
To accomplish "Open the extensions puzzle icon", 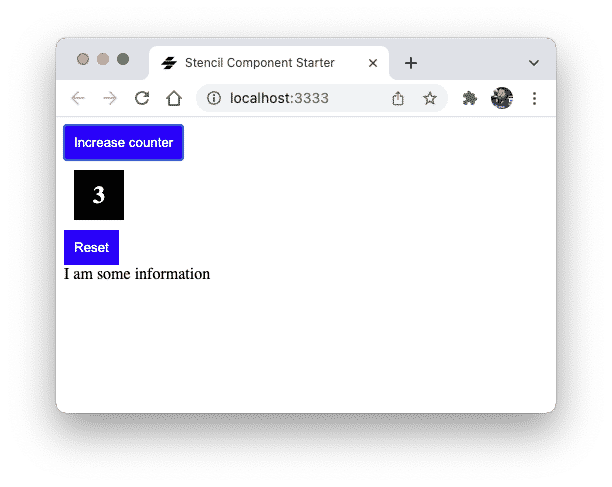I will click(470, 98).
